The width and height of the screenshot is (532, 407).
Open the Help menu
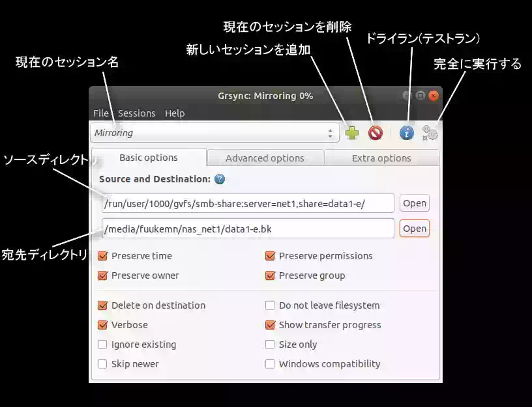pyautogui.click(x=175, y=113)
